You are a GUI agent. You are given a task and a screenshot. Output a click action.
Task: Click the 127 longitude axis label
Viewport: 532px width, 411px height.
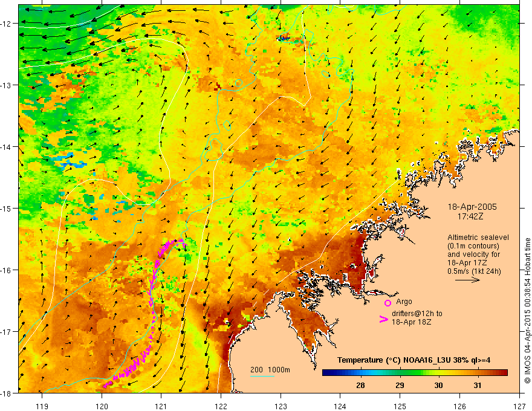[x=519, y=407]
